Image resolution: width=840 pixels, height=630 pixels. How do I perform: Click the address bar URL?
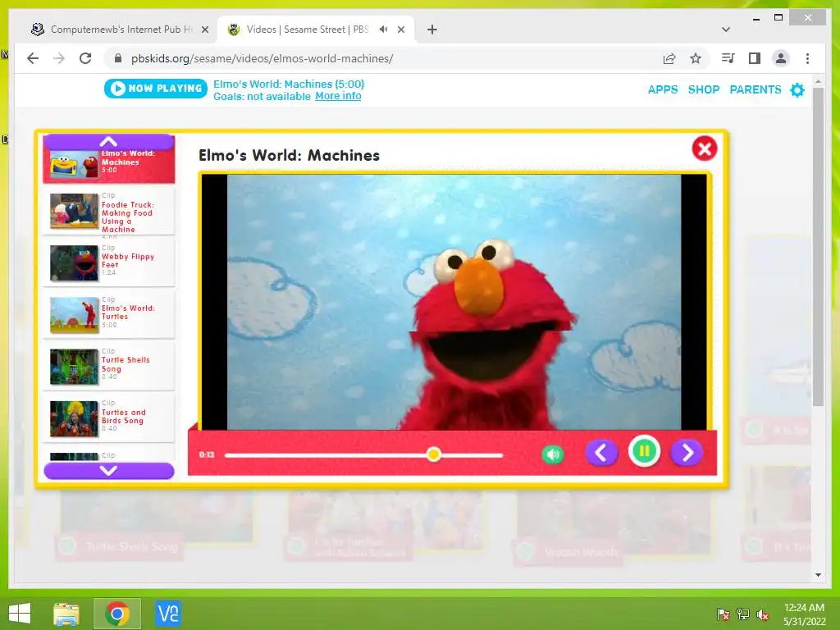[x=262, y=58]
